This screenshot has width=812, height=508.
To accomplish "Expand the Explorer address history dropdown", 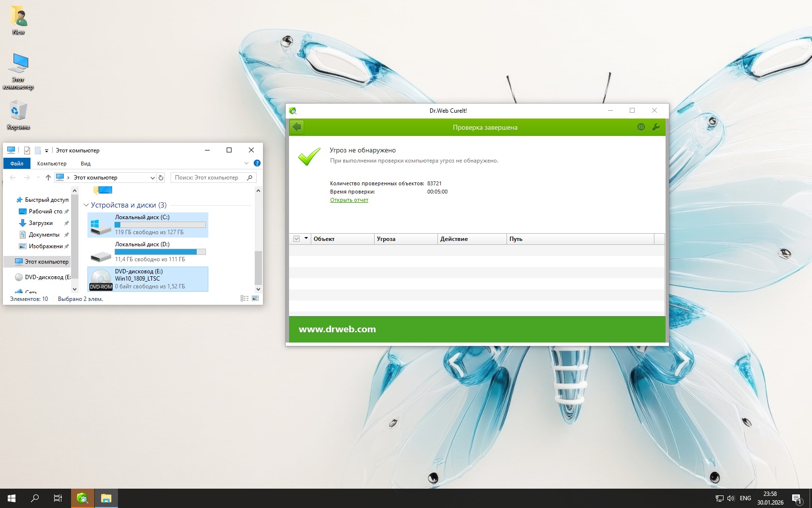I will coord(152,178).
